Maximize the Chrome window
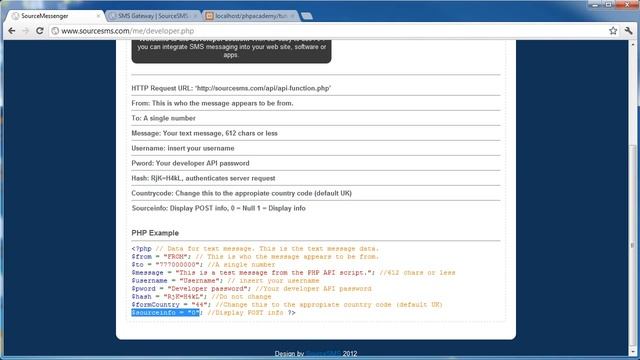The width and height of the screenshot is (640, 360). point(609,4)
